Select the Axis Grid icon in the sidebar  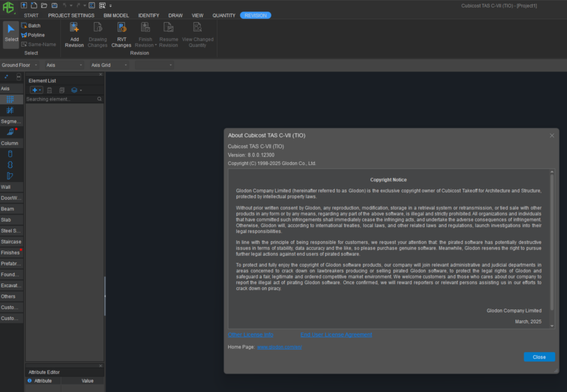[x=11, y=99]
